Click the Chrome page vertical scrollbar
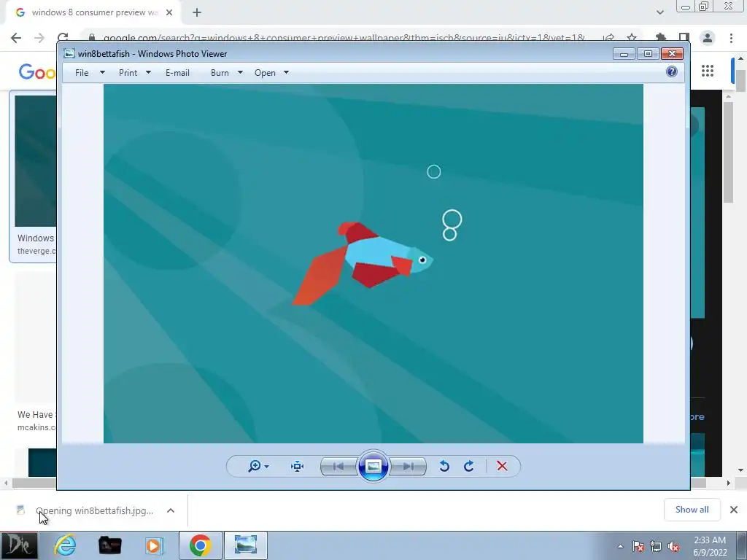Viewport: 747px width, 560px height. coord(741,81)
